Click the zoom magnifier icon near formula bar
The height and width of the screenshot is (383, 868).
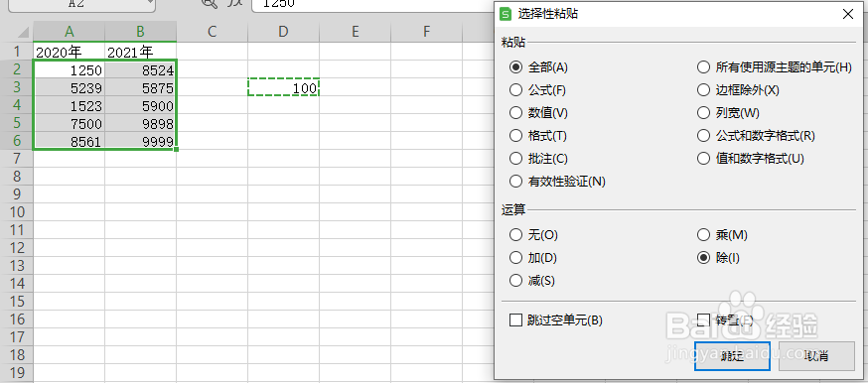[210, 3]
